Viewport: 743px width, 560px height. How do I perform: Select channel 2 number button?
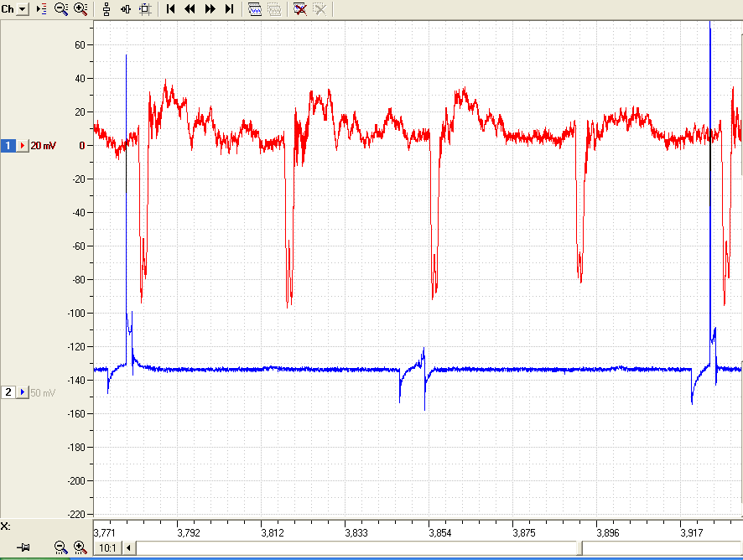(x=8, y=392)
